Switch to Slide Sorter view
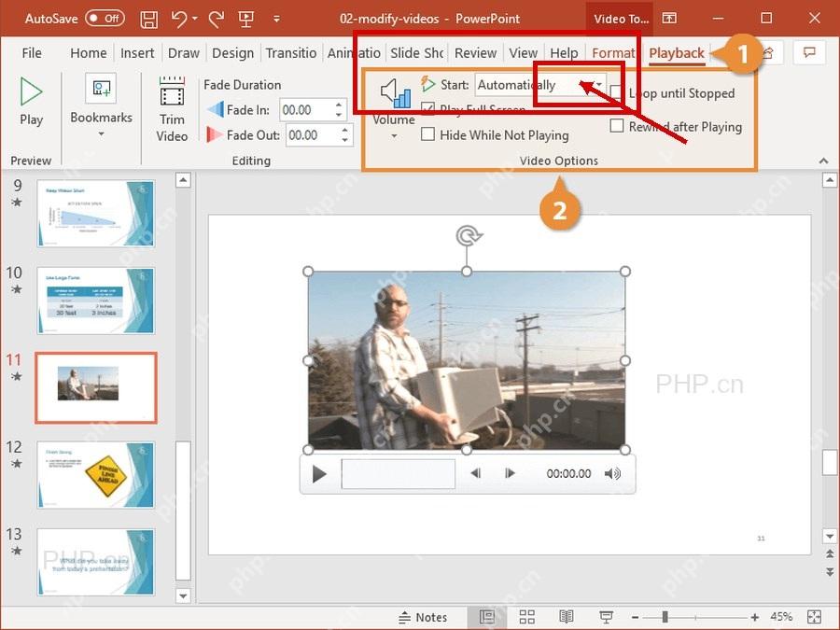840x630 pixels. pyautogui.click(x=526, y=617)
